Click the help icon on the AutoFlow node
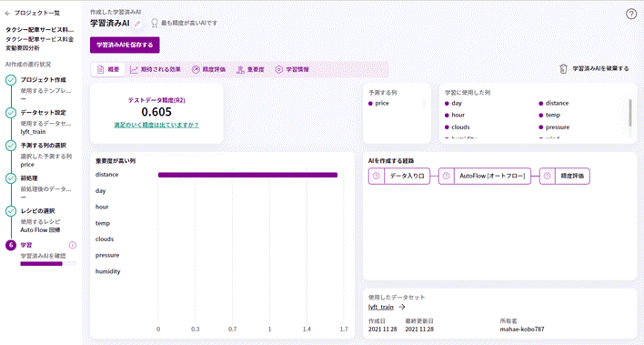644x345 pixels. click(446, 176)
